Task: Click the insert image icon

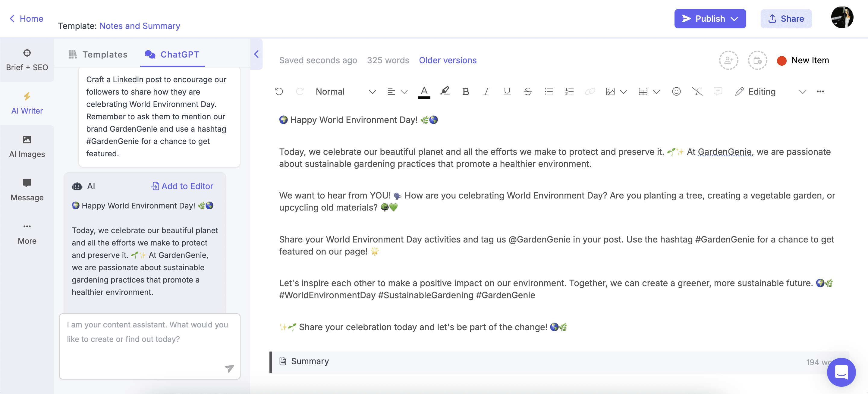Action: click(610, 92)
